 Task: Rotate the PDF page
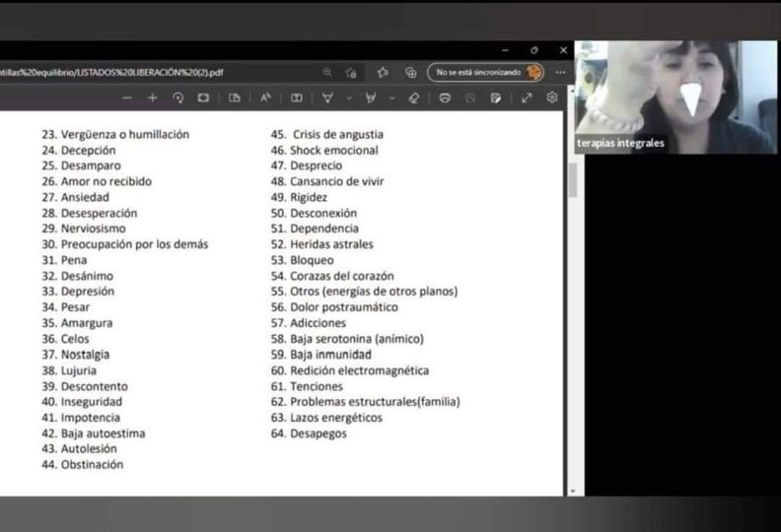[177, 98]
